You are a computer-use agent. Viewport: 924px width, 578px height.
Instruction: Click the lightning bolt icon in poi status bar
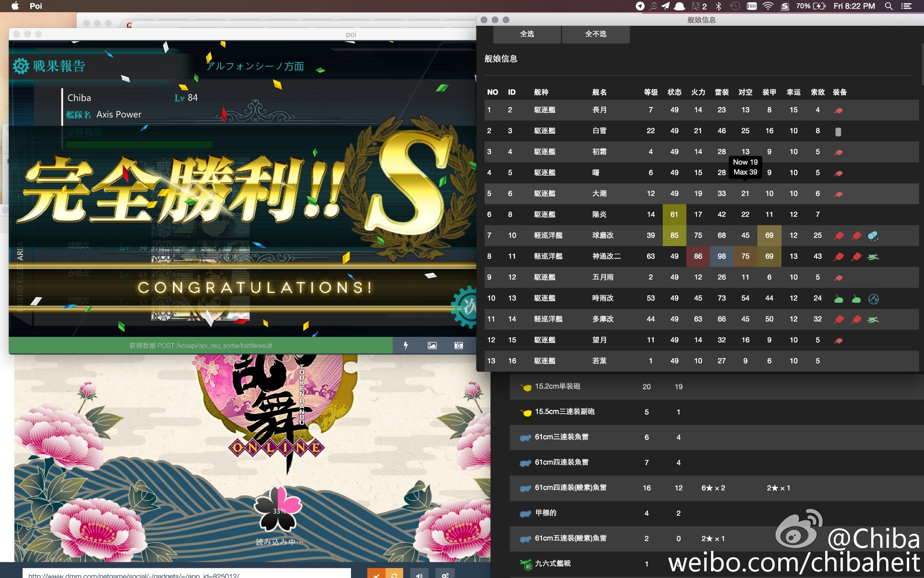[x=406, y=345]
